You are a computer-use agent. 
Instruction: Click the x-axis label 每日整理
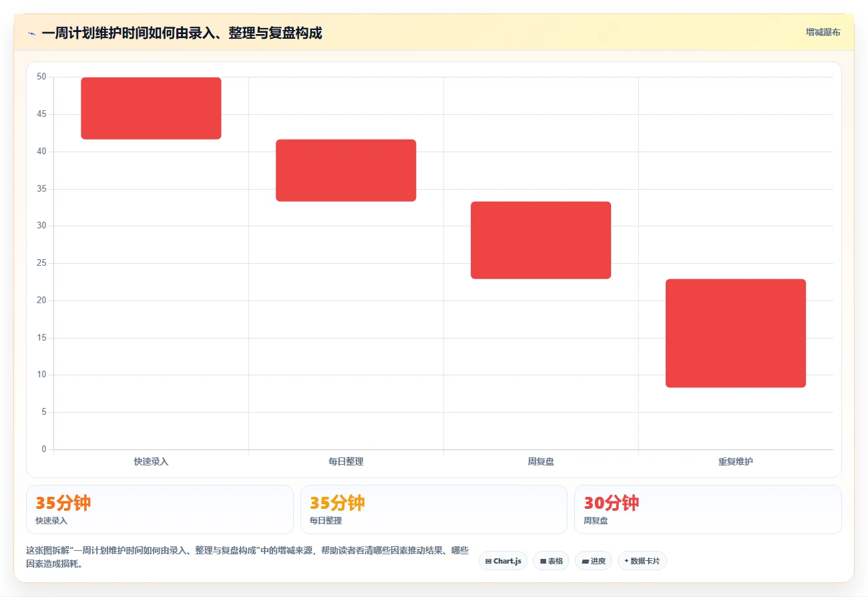346,461
